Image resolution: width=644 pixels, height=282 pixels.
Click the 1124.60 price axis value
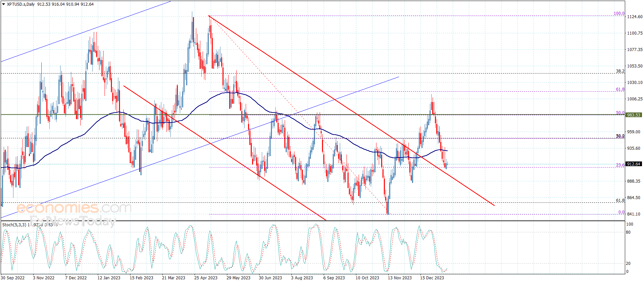[x=635, y=17]
